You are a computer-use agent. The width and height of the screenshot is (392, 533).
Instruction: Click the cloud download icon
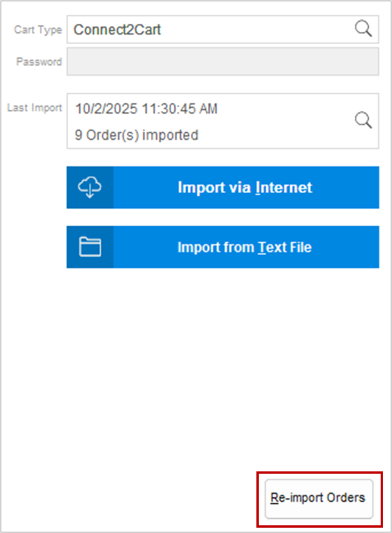tap(90, 187)
